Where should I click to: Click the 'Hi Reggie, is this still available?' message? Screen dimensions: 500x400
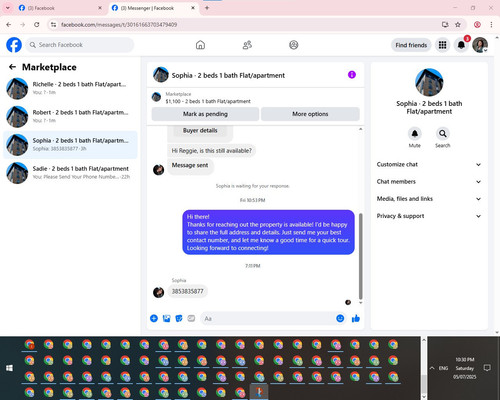coord(212,151)
